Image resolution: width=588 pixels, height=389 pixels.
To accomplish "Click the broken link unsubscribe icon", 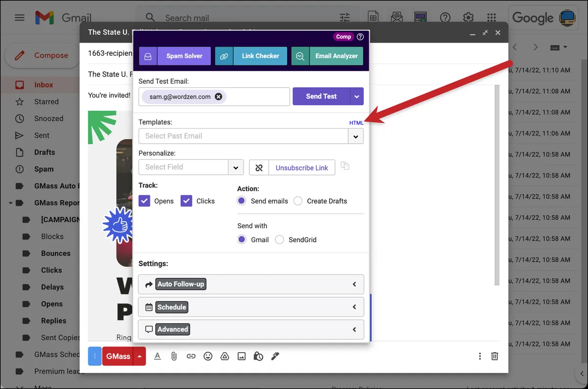I will click(259, 167).
